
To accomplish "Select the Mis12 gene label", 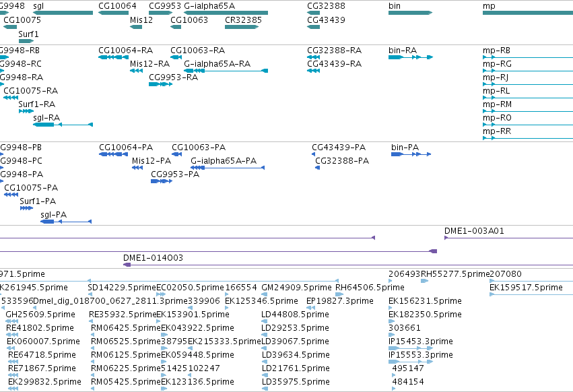I will [141, 20].
